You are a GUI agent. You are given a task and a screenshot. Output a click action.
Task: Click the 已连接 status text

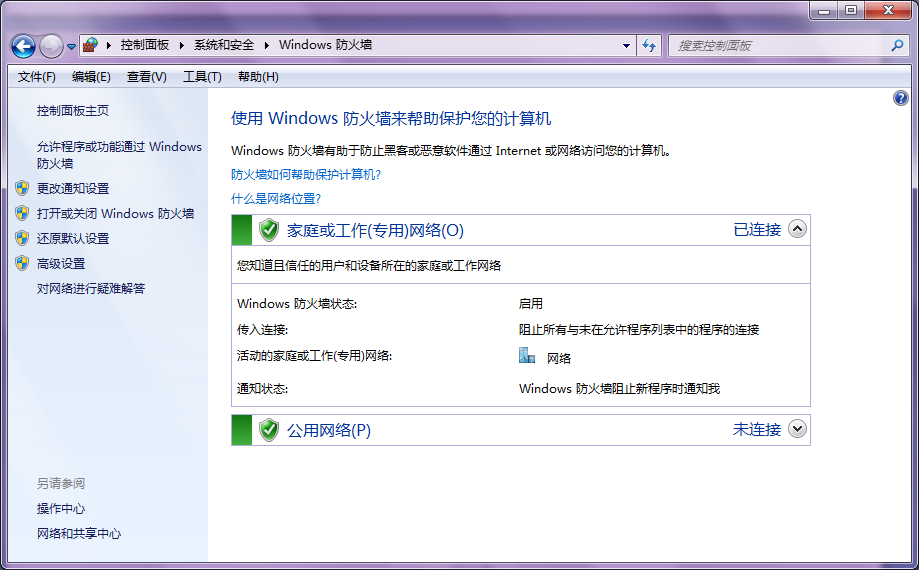(757, 229)
